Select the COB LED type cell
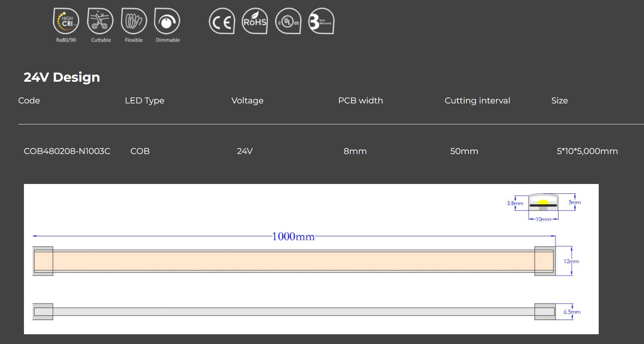The height and width of the screenshot is (344, 644). coord(140,151)
